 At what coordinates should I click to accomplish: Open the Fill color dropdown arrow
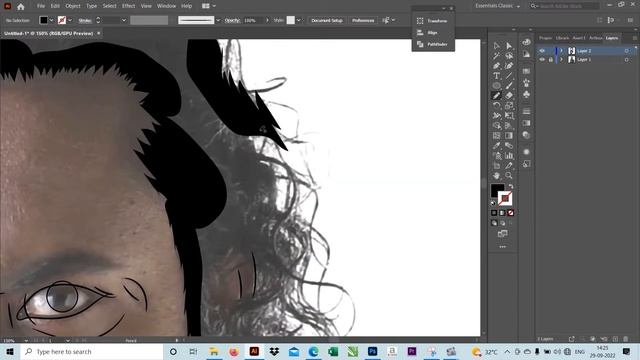(x=51, y=20)
